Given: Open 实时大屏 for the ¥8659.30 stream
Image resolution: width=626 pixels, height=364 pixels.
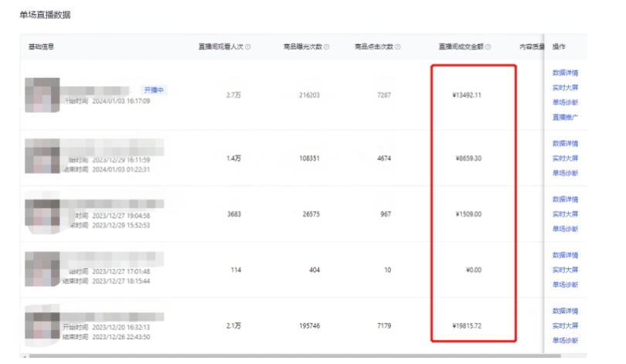Looking at the screenshot, I should point(565,158).
